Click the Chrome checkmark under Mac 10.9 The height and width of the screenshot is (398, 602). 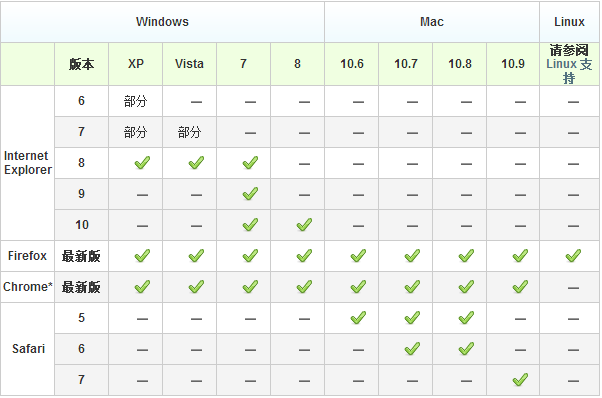point(520,287)
